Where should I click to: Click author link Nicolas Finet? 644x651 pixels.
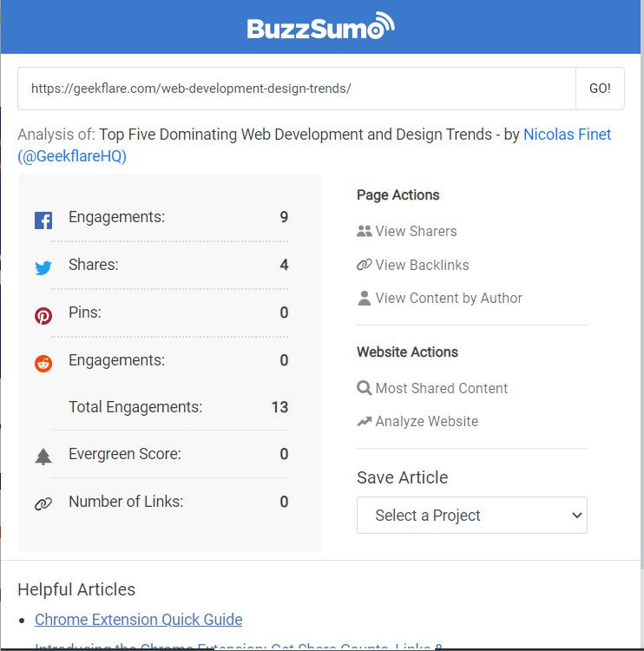click(567, 135)
